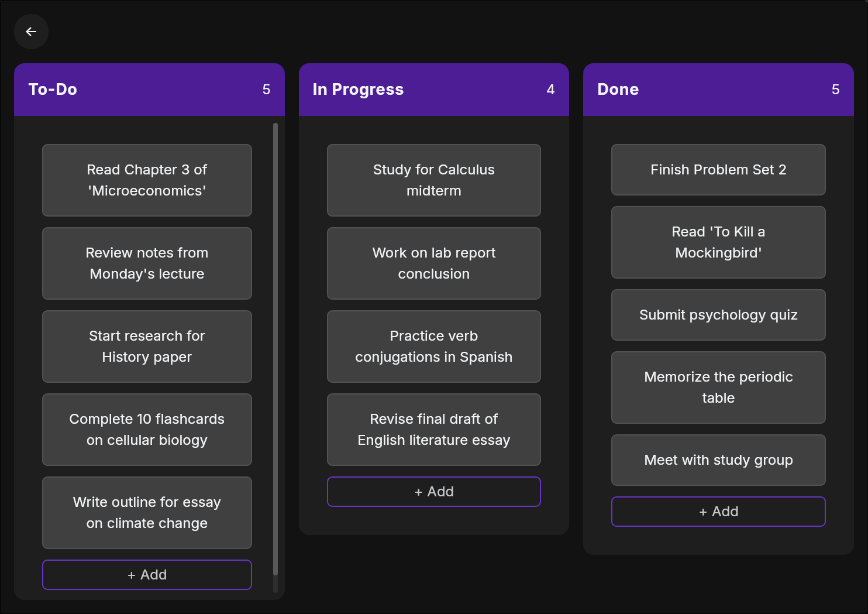Viewport: 868px width, 614px height.
Task: Add a new card to Done column
Action: point(718,512)
